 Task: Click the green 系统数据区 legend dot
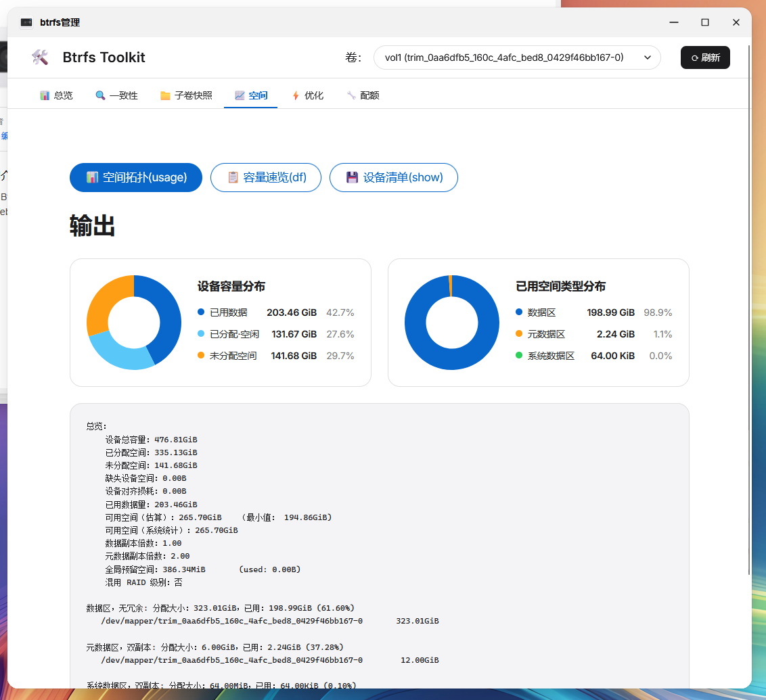519,355
